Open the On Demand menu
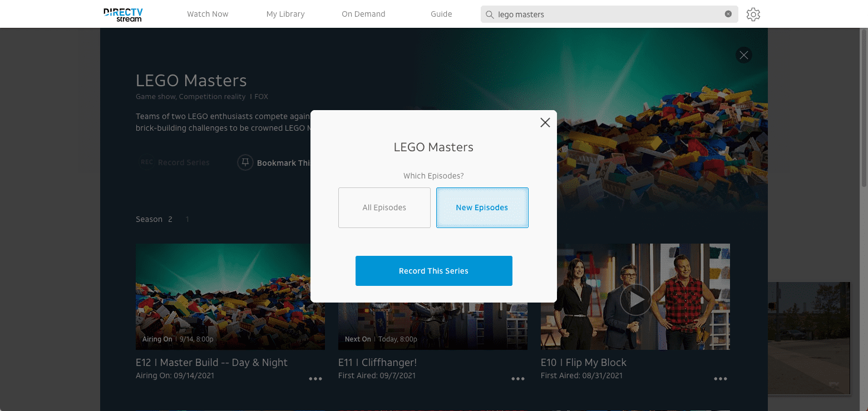The height and width of the screenshot is (411, 868). (363, 14)
